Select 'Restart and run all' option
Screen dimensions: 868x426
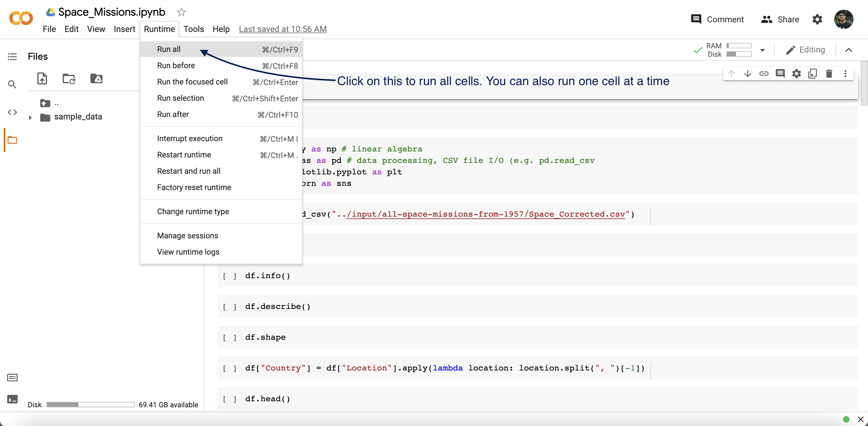189,171
